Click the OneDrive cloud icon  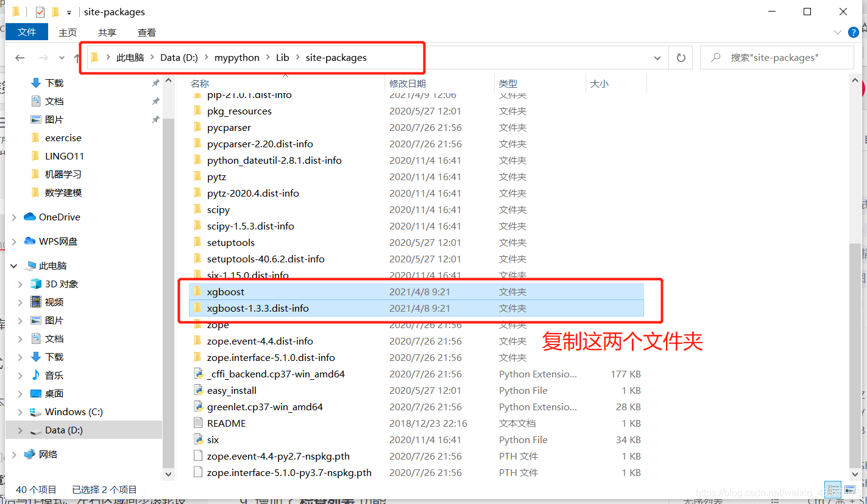[30, 217]
